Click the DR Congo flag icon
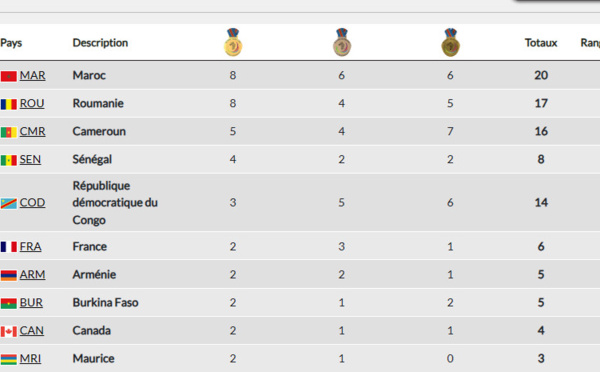Screen dimensions: 600x372 [8, 203]
